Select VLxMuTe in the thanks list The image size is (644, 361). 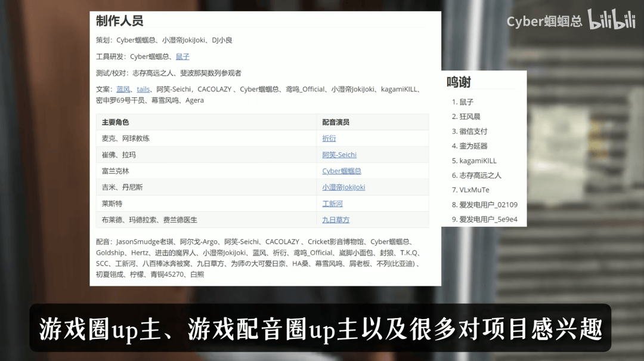[474, 190]
